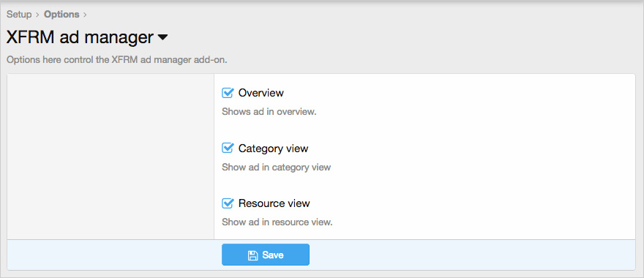Screen dimensions: 644x278
Task: Click the 'Show ad in resource view.' description
Action: tap(277, 222)
